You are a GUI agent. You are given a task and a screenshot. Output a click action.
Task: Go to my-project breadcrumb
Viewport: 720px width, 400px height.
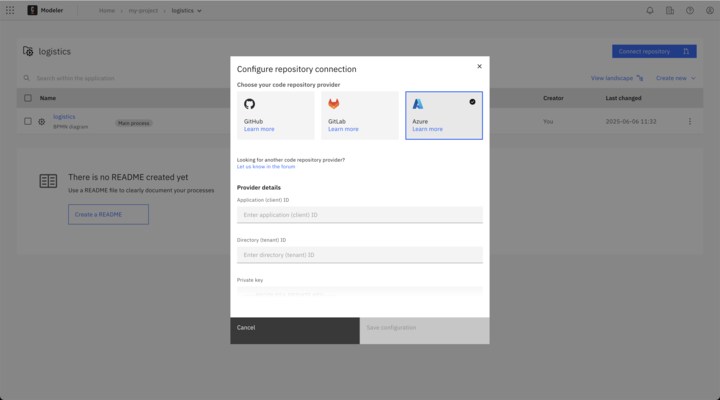tap(143, 11)
